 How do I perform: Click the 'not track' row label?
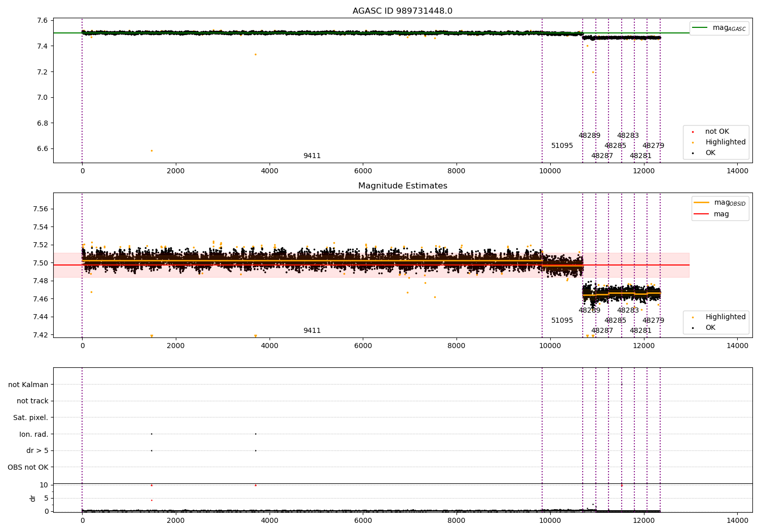32,401
